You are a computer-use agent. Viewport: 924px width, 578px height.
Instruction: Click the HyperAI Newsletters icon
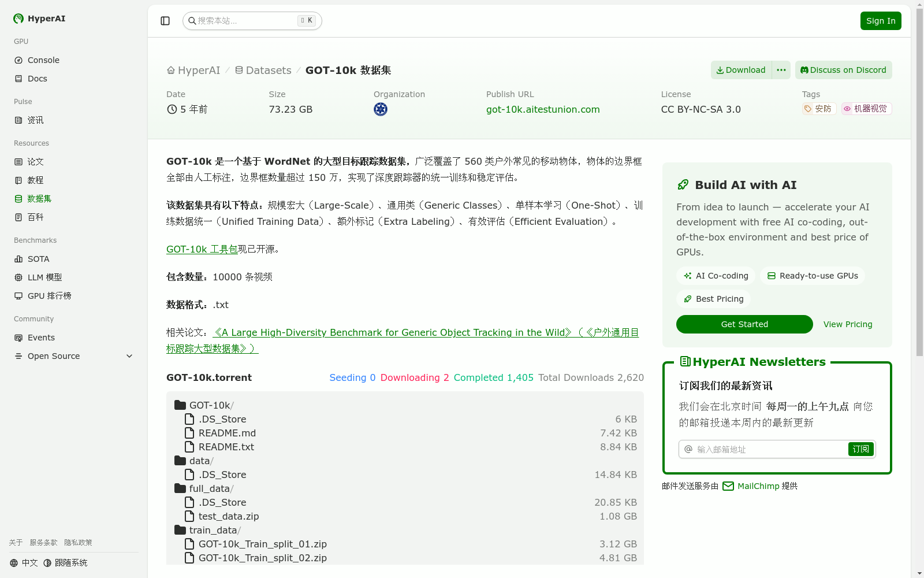(685, 362)
